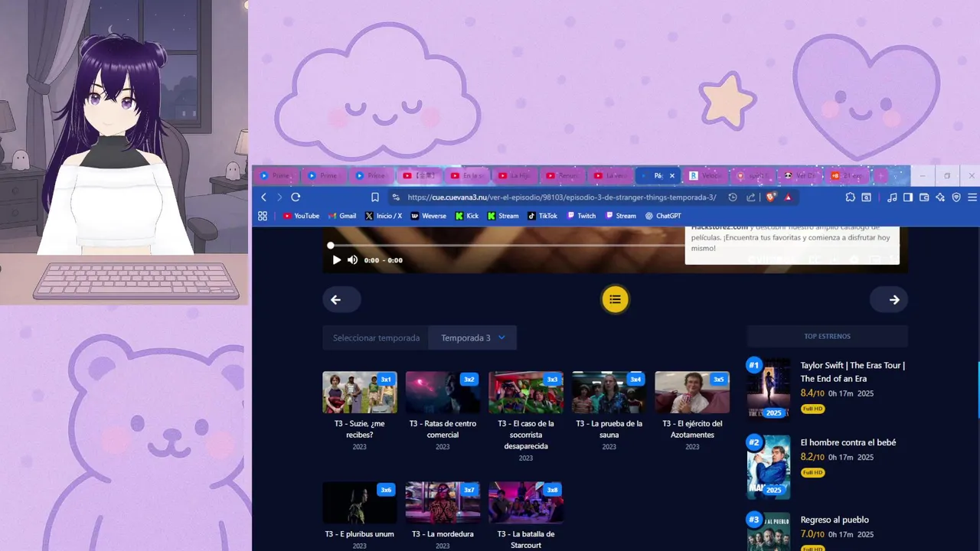This screenshot has height=551, width=980.
Task: Switch to the 'Ver Da' tab
Action: point(801,176)
